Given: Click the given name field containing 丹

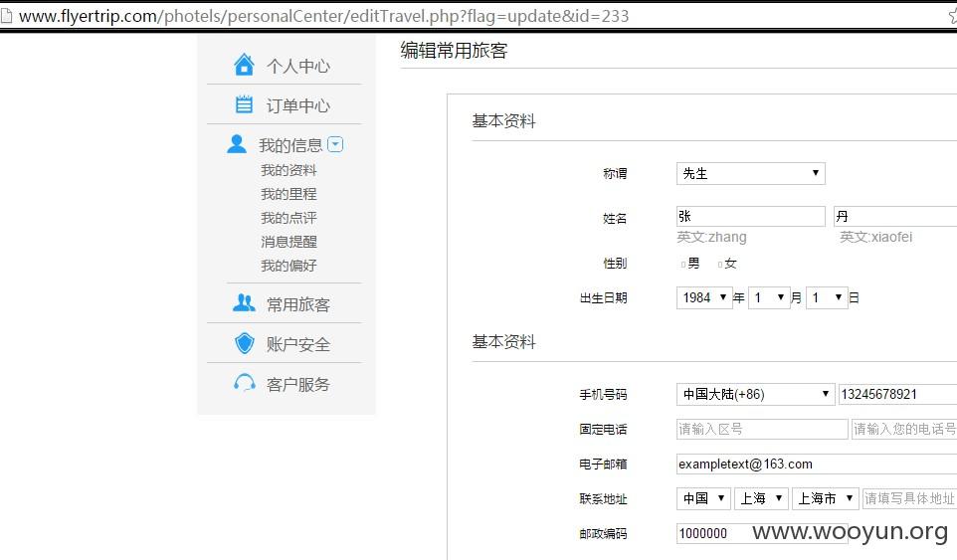Looking at the screenshot, I should tap(894, 216).
